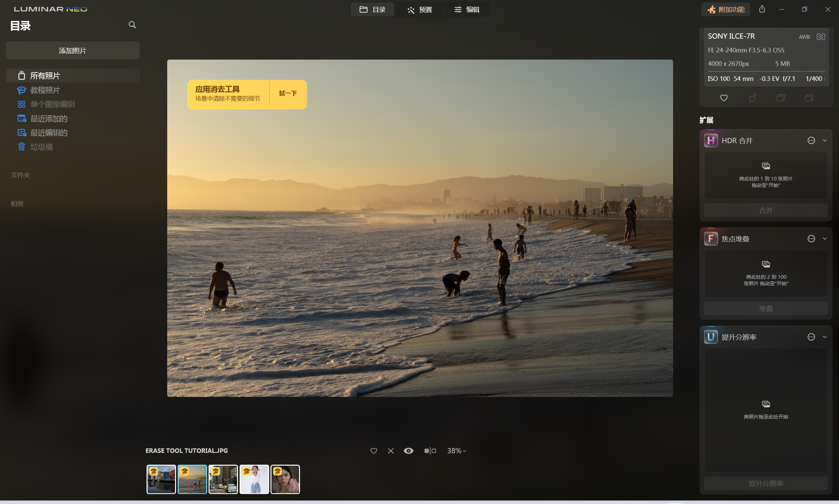Toggle the favorite heart next to the filename

(x=374, y=451)
